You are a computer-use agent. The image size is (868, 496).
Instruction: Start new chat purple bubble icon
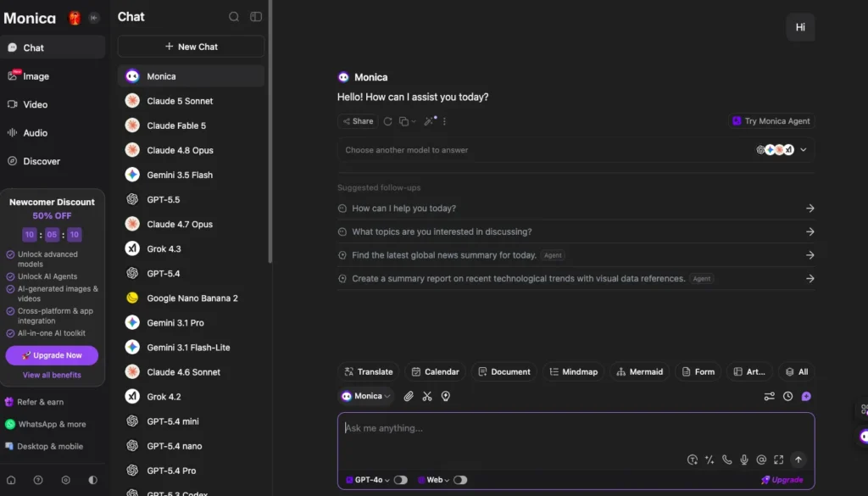[807, 396]
